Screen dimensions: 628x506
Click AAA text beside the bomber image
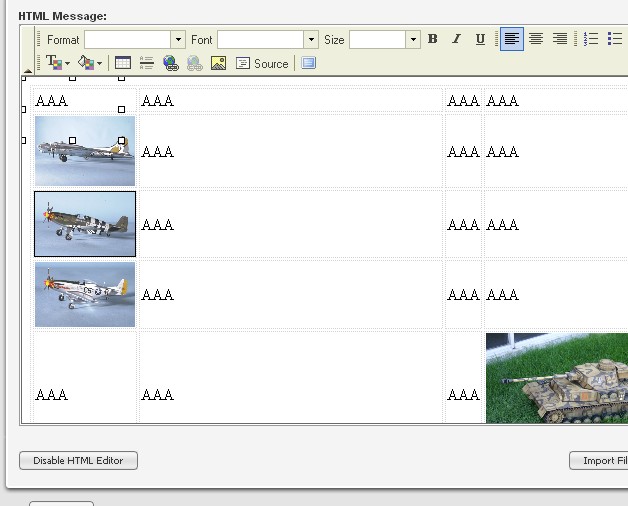tap(157, 152)
